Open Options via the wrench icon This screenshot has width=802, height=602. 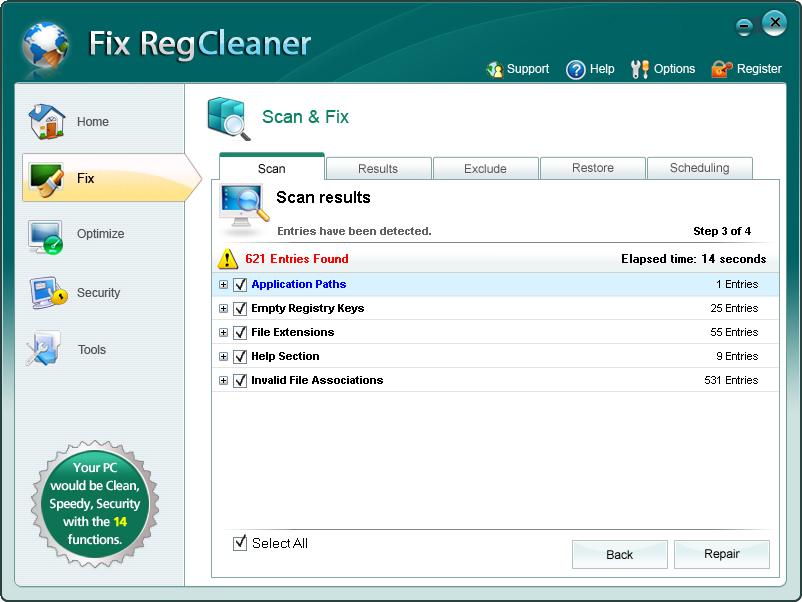640,69
